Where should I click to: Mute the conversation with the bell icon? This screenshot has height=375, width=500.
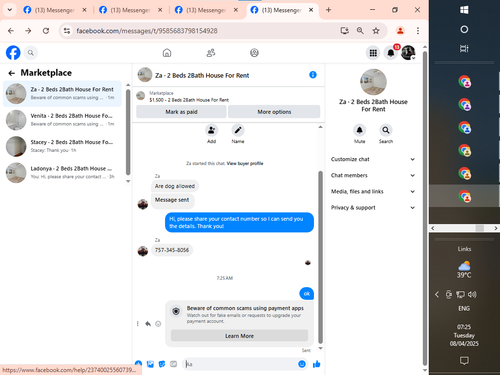pyautogui.click(x=359, y=130)
